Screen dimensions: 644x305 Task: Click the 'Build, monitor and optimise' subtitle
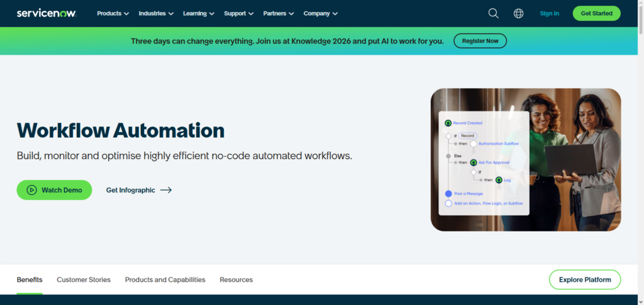coord(184,156)
